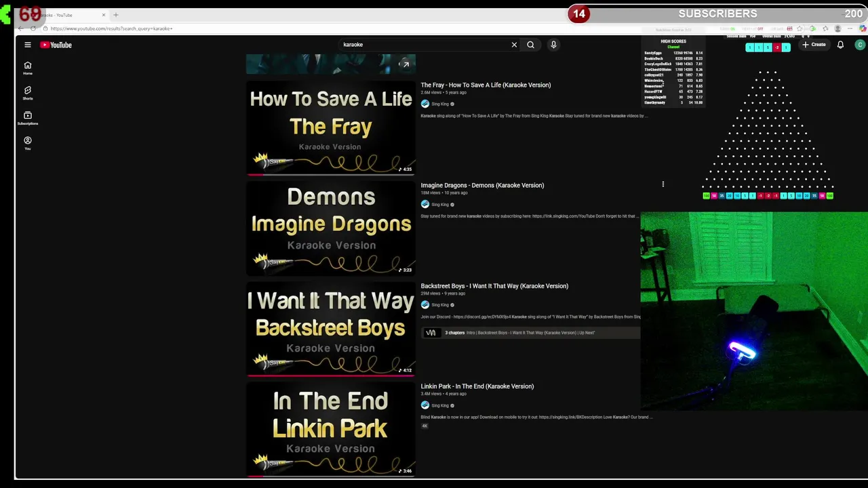The width and height of the screenshot is (868, 488).
Task: Open Sing King channel name under I Want It That Way
Action: 440,305
